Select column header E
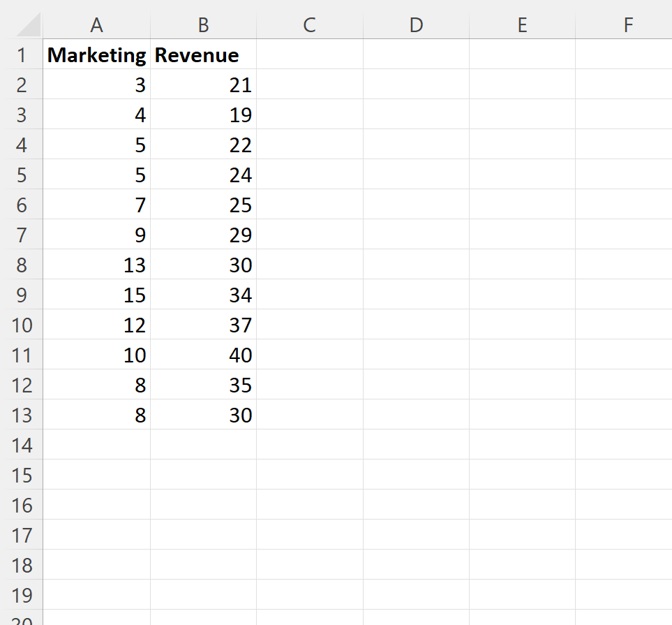This screenshot has width=672, height=625. 522,24
